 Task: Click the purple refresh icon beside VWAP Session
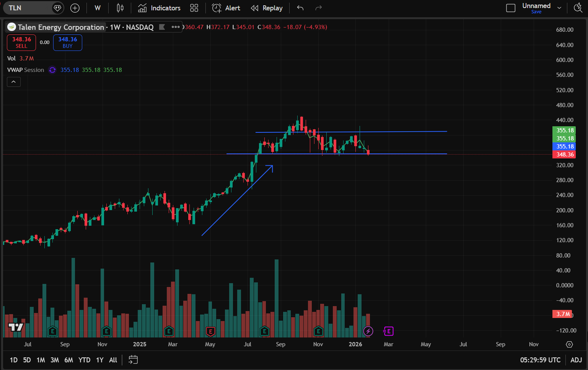point(52,70)
